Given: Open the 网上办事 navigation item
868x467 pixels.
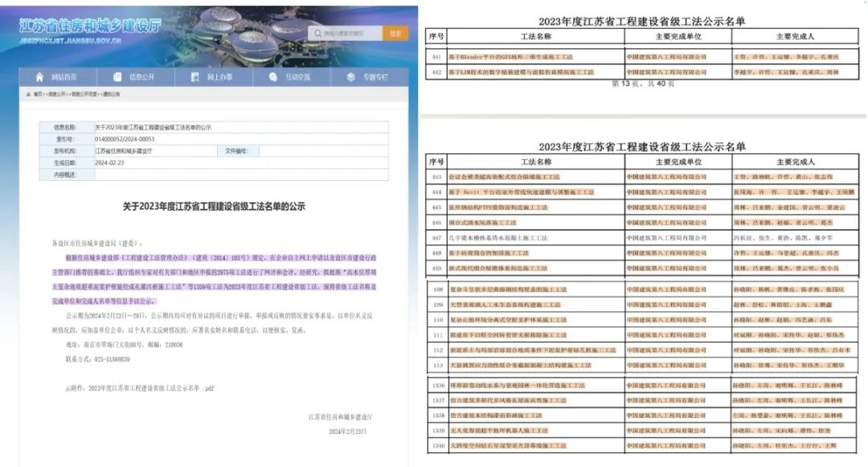Looking at the screenshot, I should click(213, 77).
